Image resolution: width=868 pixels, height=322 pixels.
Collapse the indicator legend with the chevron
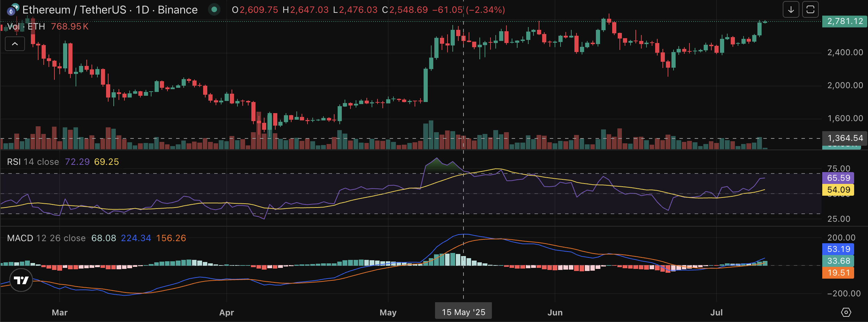click(x=15, y=44)
